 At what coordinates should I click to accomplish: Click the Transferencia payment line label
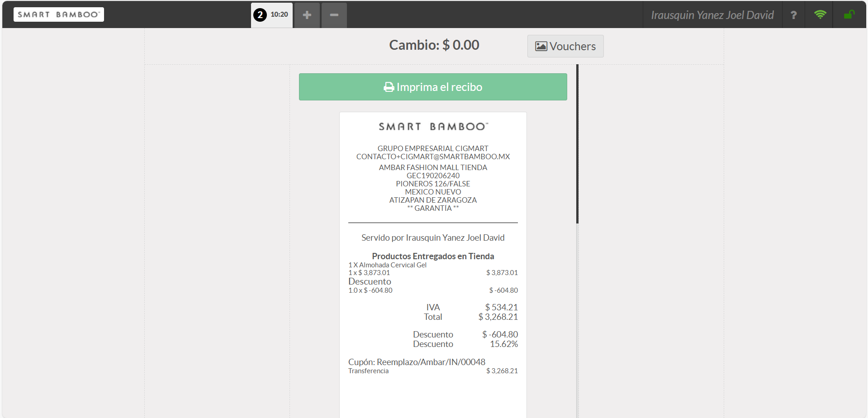tap(368, 371)
